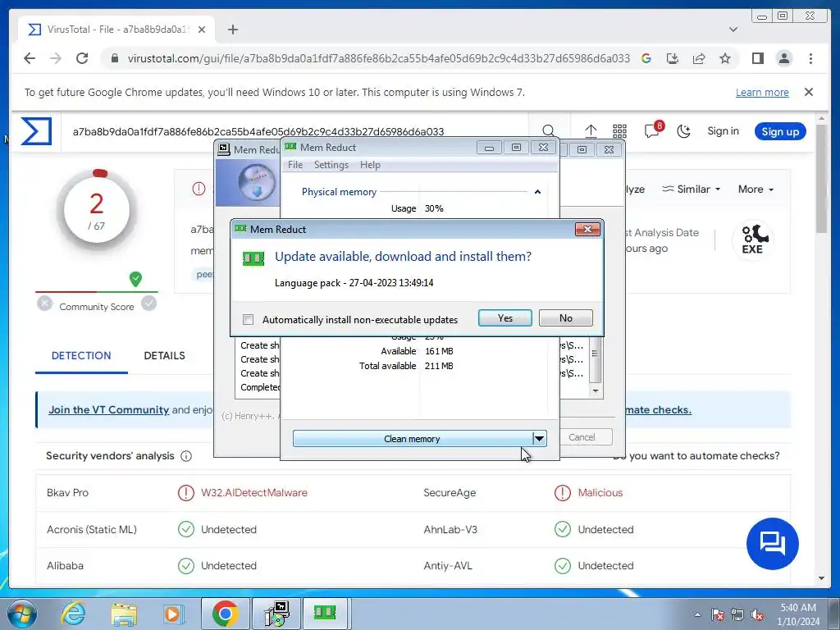The image size is (840, 630).
Task: Collapse the Physical memory section
Action: (537, 192)
